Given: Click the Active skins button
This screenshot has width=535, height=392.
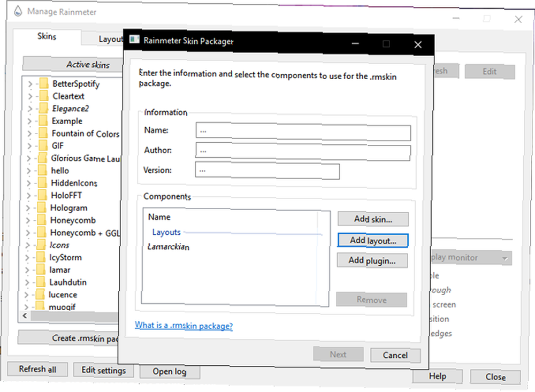Looking at the screenshot, I should [73, 64].
